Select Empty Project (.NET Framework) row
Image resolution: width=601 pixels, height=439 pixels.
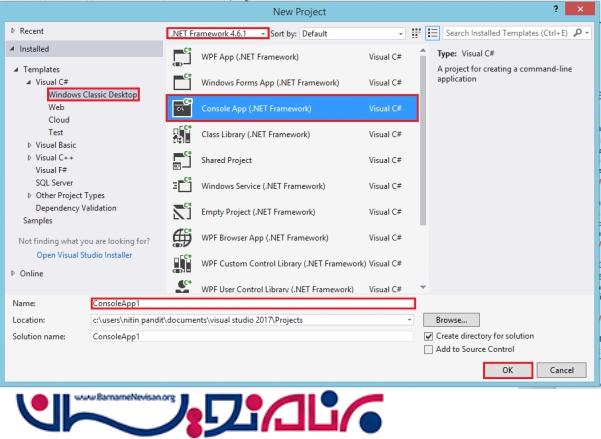(292, 212)
